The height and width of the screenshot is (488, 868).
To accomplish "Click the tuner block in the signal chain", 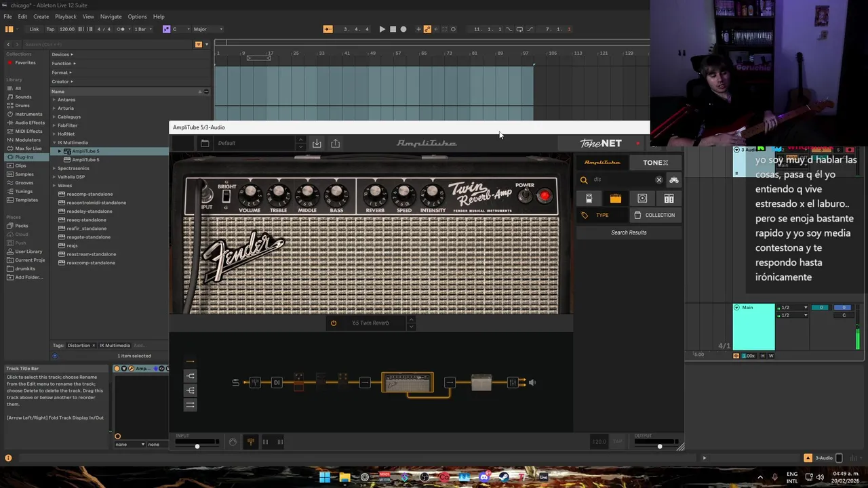I will click(255, 382).
